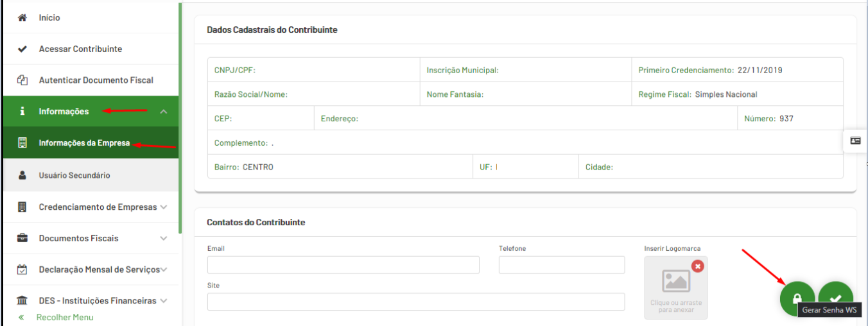Expand the Documentos Fiscais chevron
This screenshot has width=868, height=326.
point(164,238)
